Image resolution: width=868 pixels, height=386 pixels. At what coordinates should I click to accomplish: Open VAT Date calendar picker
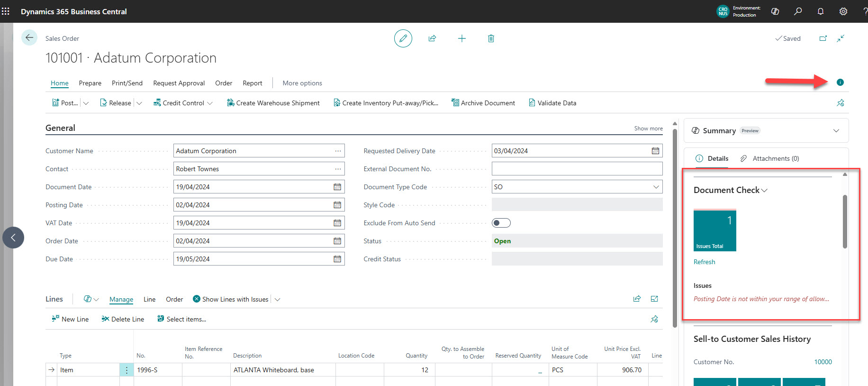337,223
